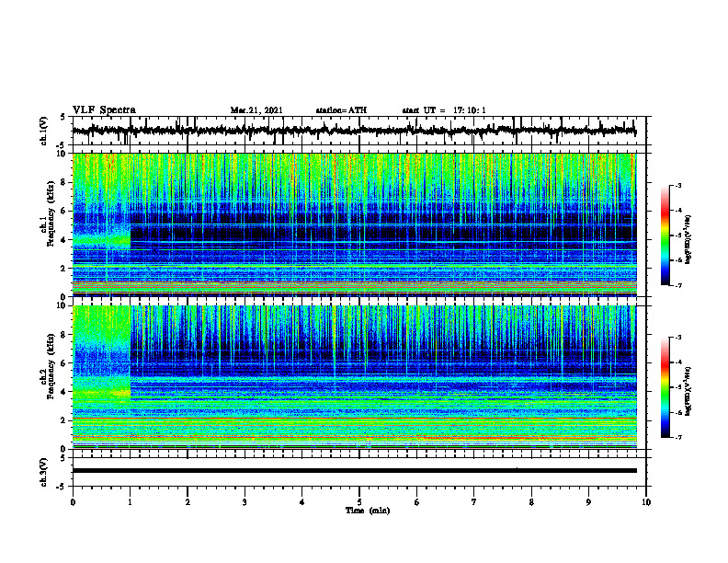Click time axis tick label 10
Screen dimensions: 728x563
point(646,502)
